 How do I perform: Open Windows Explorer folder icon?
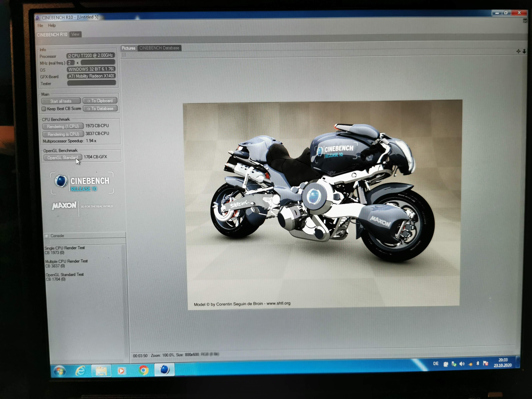pos(101,371)
